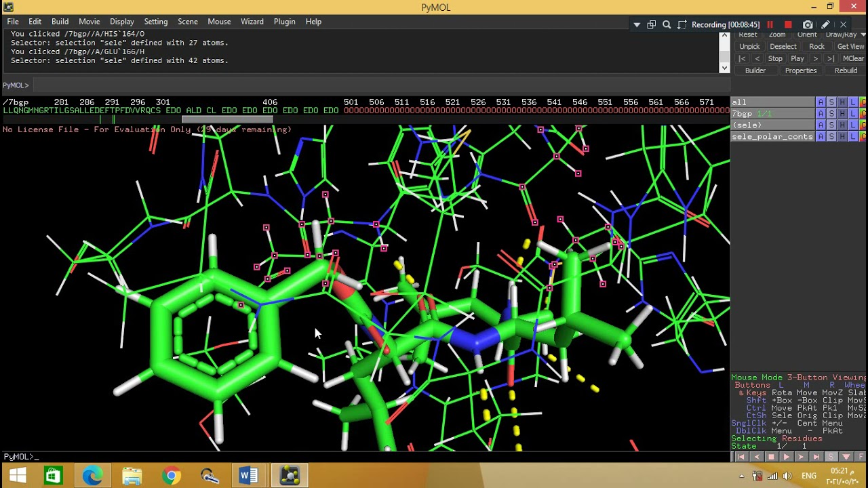The width and height of the screenshot is (868, 488).
Task: Take a snapshot with the camera icon
Action: point(808,24)
